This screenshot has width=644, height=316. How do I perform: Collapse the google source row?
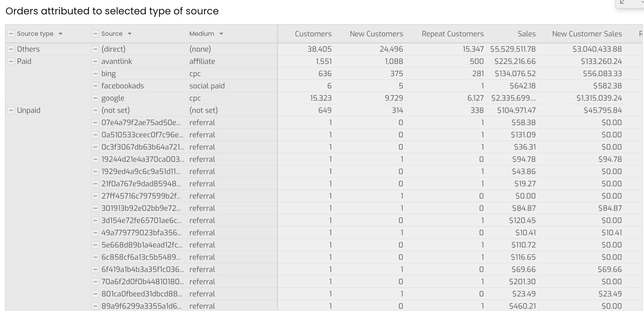(95, 98)
